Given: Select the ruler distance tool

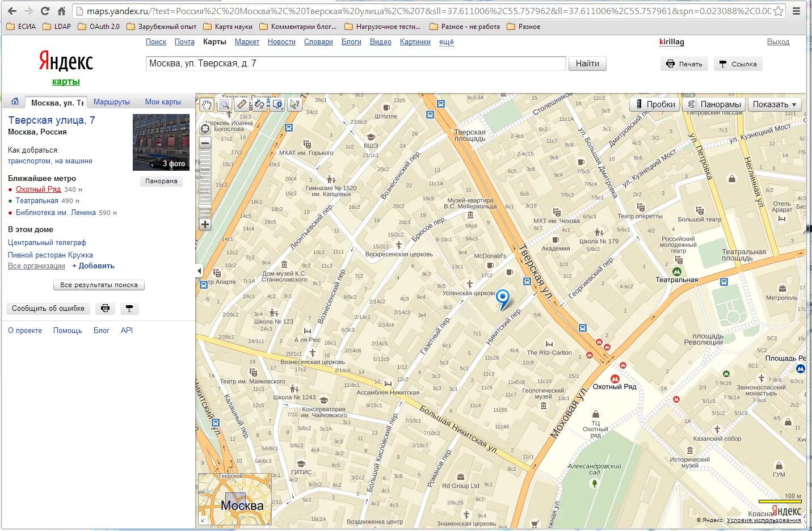Looking at the screenshot, I should pos(242,104).
